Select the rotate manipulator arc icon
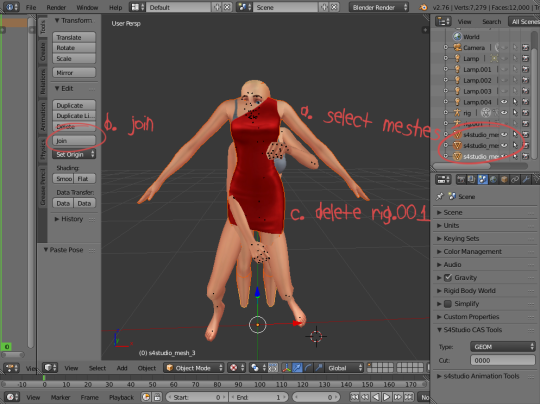Image resolution: width=540 pixels, height=404 pixels. [308, 368]
